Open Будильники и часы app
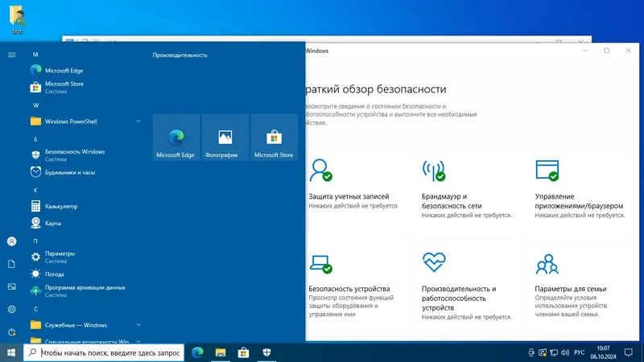This screenshot has width=644, height=362. [85, 172]
